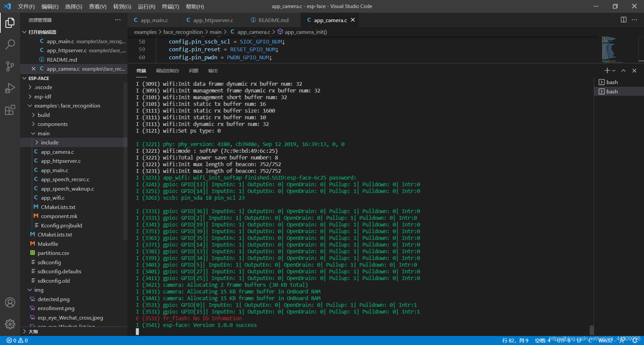The width and height of the screenshot is (644, 345).
Task: Click the errors and warnings status indicator
Action: tap(17, 340)
